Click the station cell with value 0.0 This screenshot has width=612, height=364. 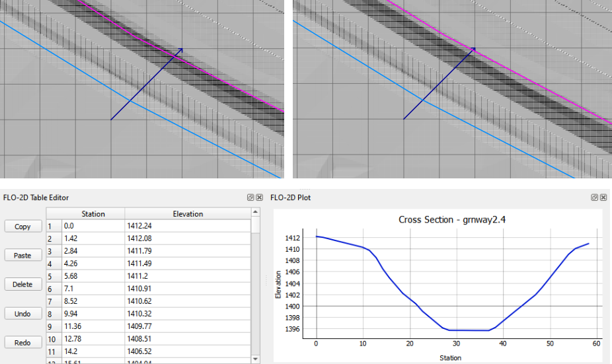[93, 226]
